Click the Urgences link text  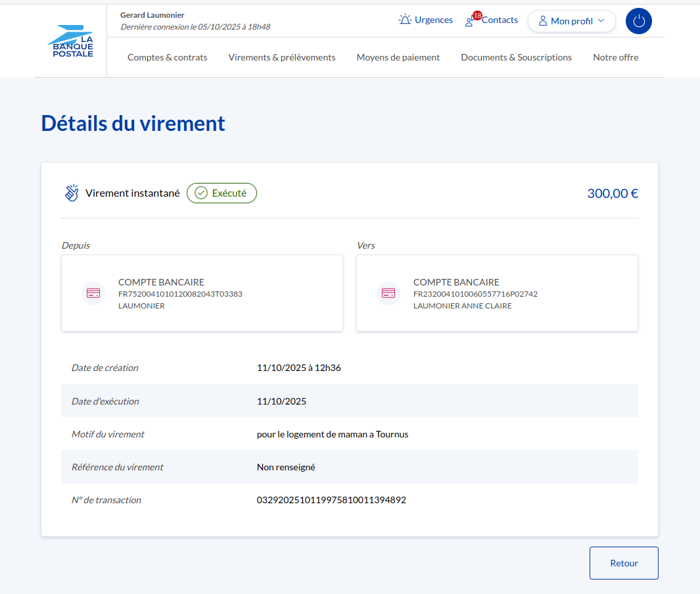coord(433,20)
